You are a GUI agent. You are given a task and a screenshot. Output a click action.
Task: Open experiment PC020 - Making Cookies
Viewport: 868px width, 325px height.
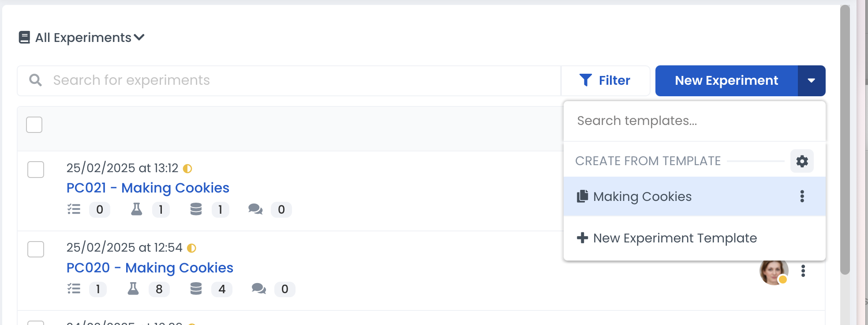(150, 268)
